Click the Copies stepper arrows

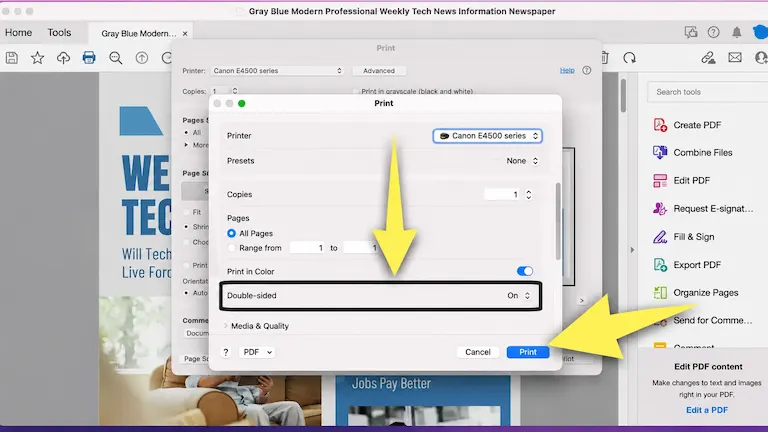[x=528, y=194]
